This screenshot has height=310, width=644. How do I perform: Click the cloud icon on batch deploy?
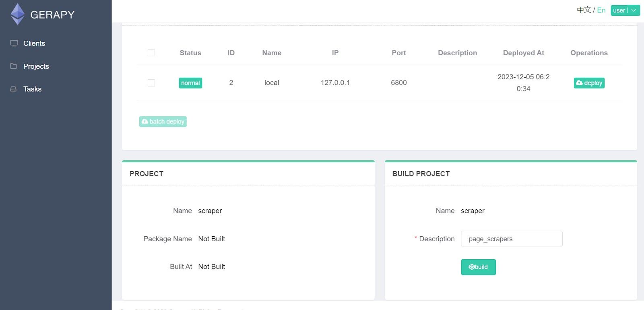(145, 122)
